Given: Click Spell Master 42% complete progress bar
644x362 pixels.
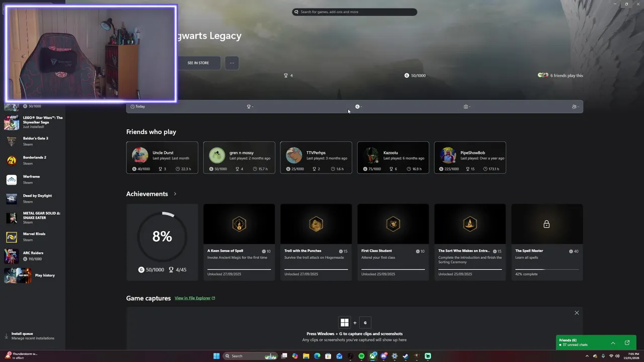Looking at the screenshot, I should click(x=547, y=269).
